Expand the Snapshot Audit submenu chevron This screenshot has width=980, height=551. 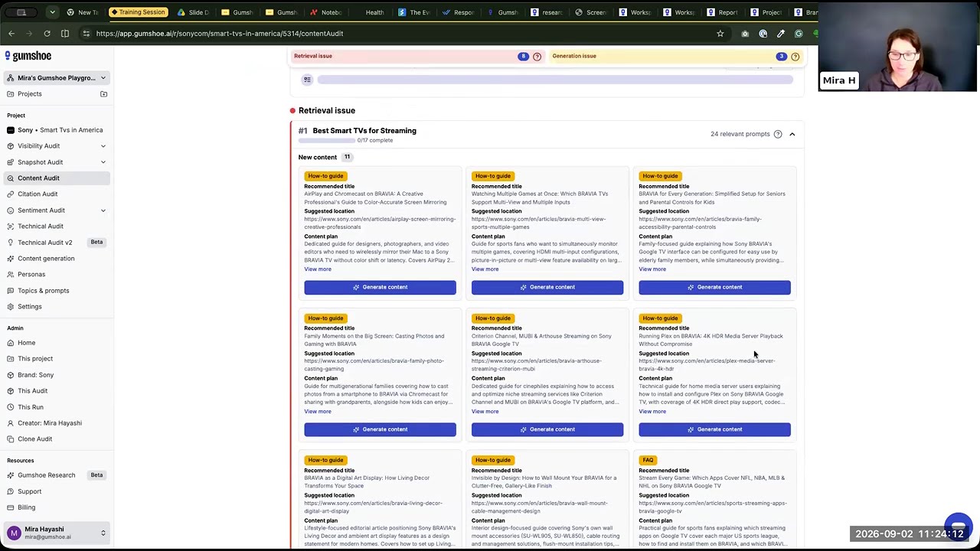click(103, 162)
